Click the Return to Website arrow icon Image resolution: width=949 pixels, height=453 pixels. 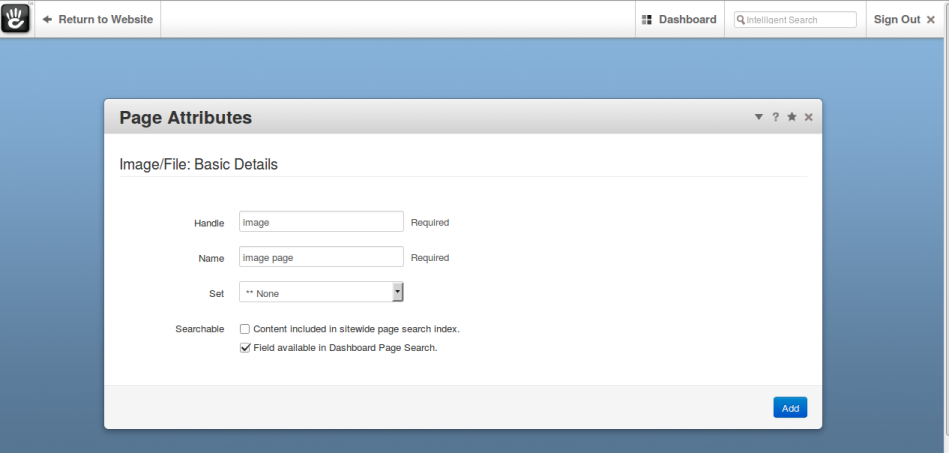click(47, 19)
